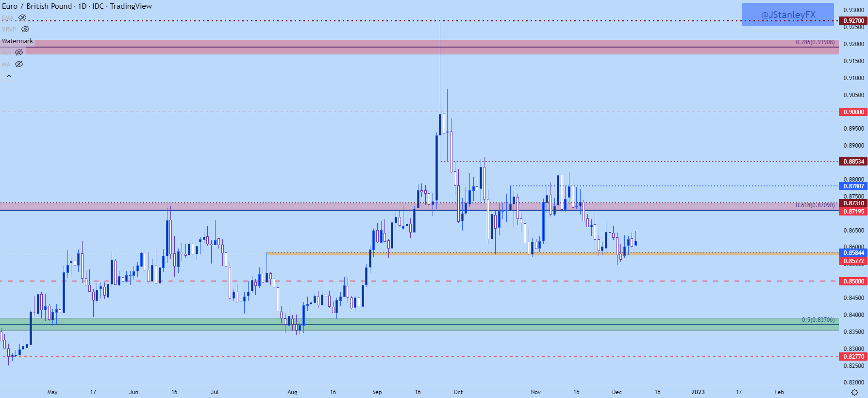Select the 0.786(0.91908) Fibonacci level label
Viewport: 868px width, 398px height.
pyautogui.click(x=815, y=42)
